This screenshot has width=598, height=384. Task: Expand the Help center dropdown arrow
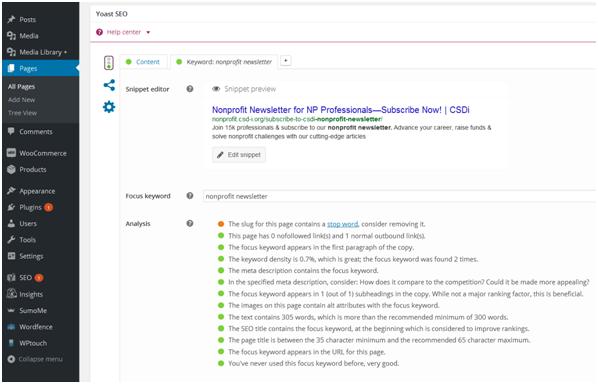(x=148, y=32)
